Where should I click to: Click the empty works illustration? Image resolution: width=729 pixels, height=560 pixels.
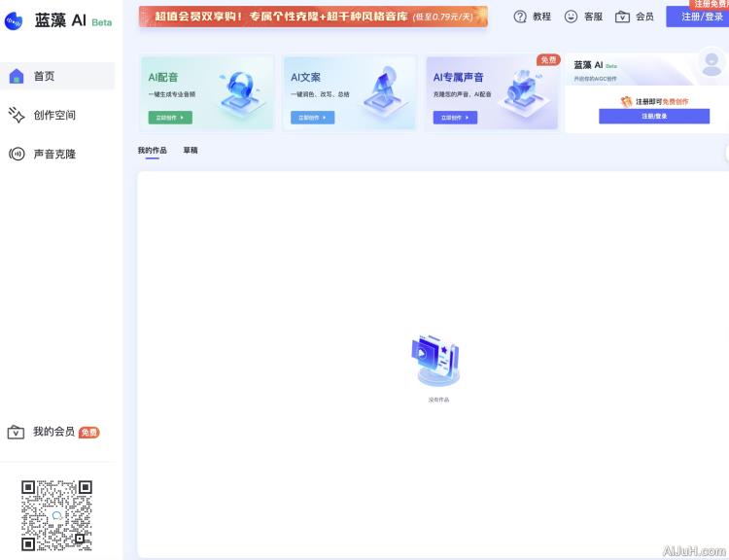[x=434, y=362]
